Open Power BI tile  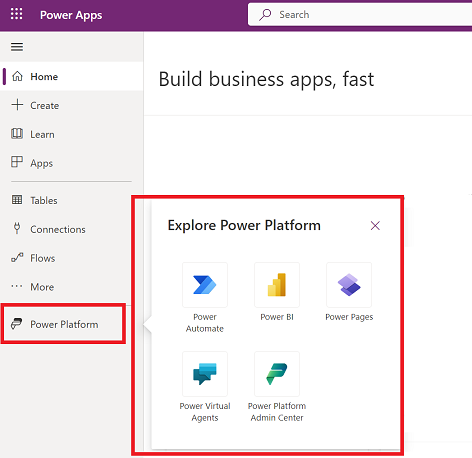pyautogui.click(x=277, y=292)
